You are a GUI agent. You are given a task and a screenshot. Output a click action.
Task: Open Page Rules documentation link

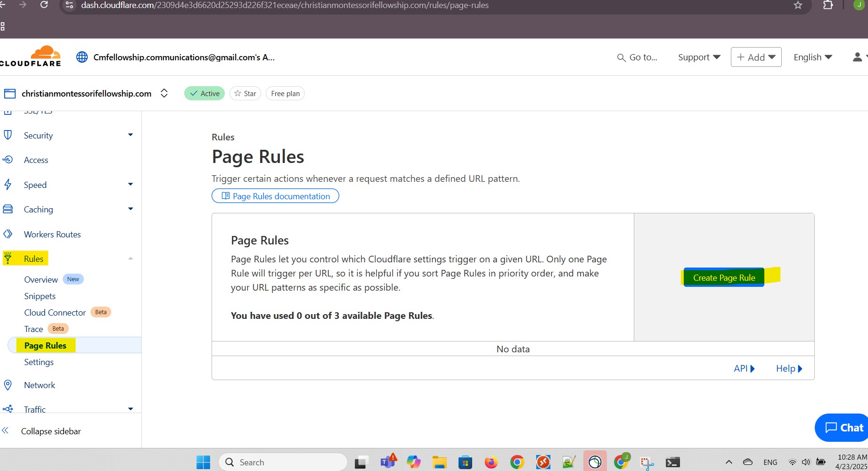point(275,196)
